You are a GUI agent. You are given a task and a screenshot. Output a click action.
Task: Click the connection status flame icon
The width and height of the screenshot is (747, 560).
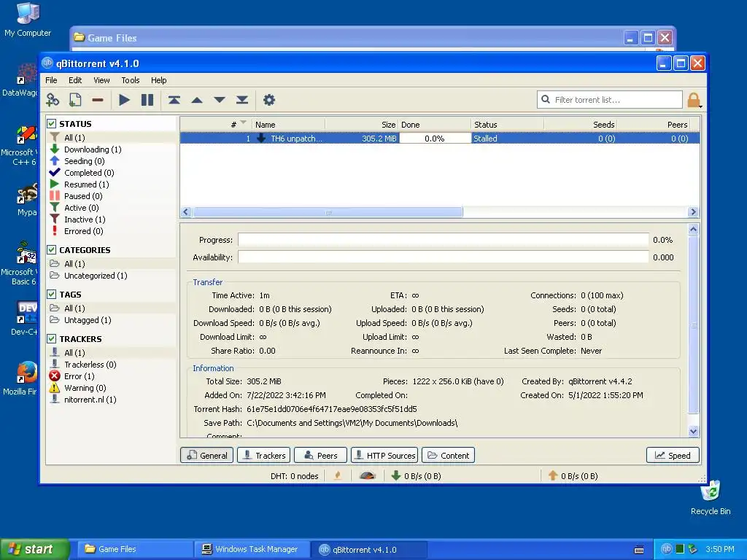tap(338, 475)
